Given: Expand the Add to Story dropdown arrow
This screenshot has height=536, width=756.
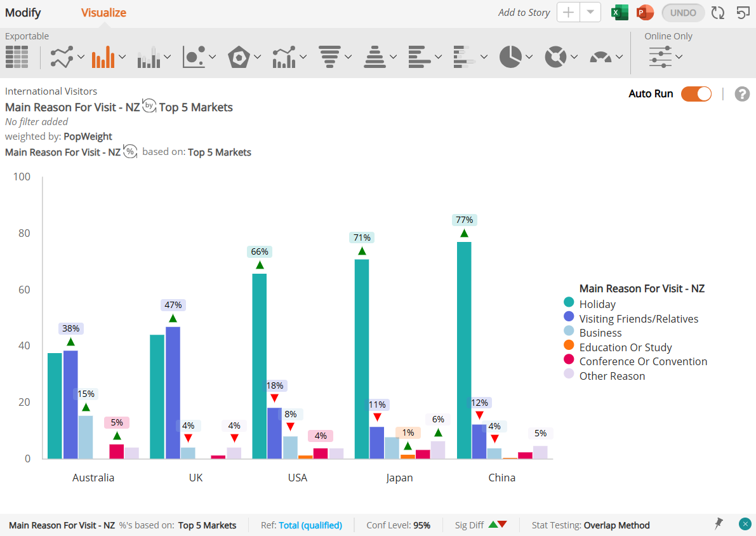Looking at the screenshot, I should point(590,13).
